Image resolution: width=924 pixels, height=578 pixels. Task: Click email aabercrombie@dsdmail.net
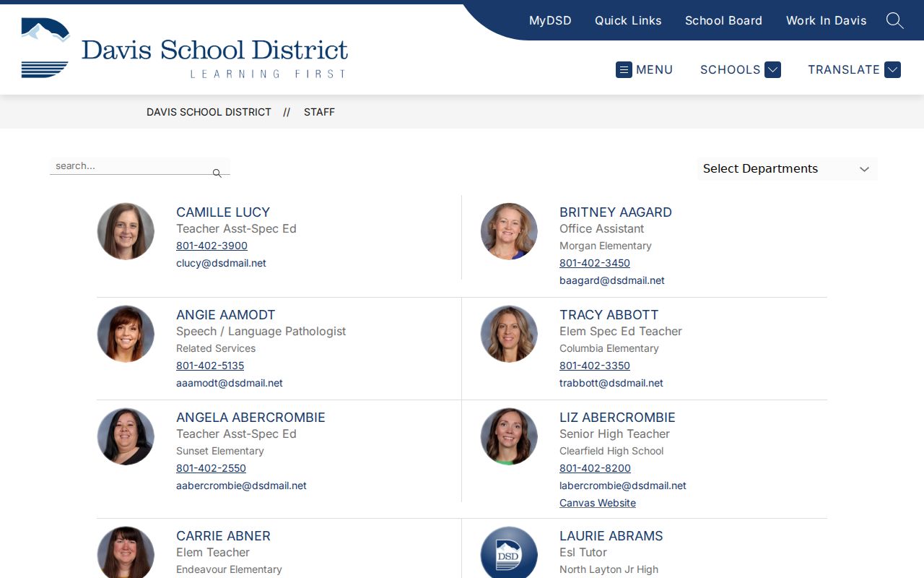pyautogui.click(x=241, y=486)
